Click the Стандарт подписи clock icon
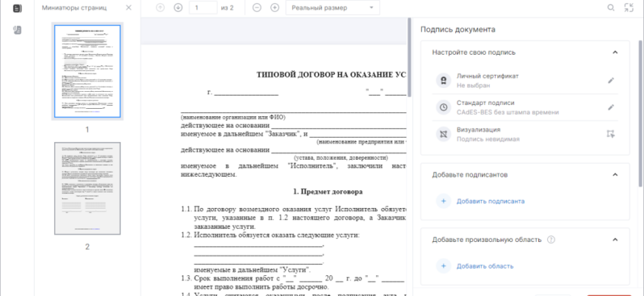The image size is (644, 296). point(443,107)
